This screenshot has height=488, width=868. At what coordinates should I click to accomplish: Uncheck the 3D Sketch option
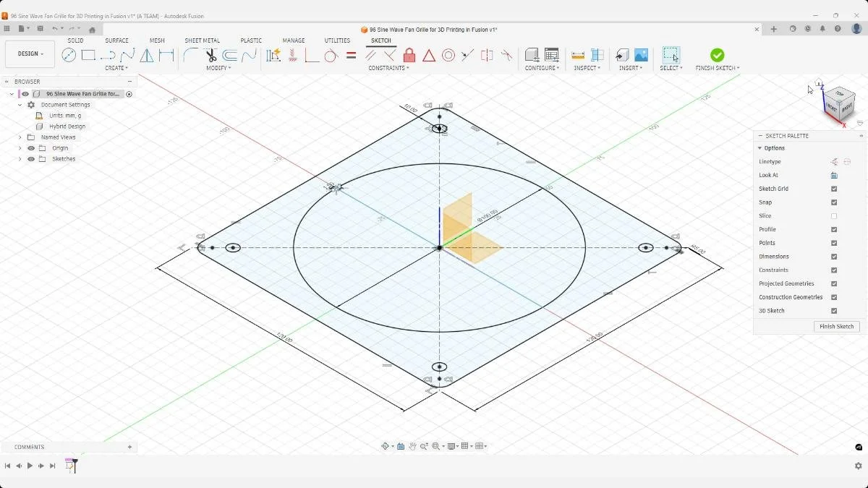tap(833, 310)
